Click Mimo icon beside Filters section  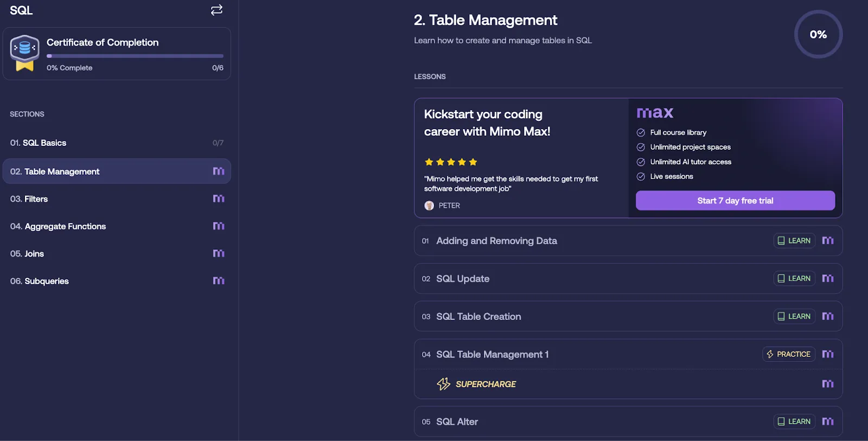[x=219, y=199]
